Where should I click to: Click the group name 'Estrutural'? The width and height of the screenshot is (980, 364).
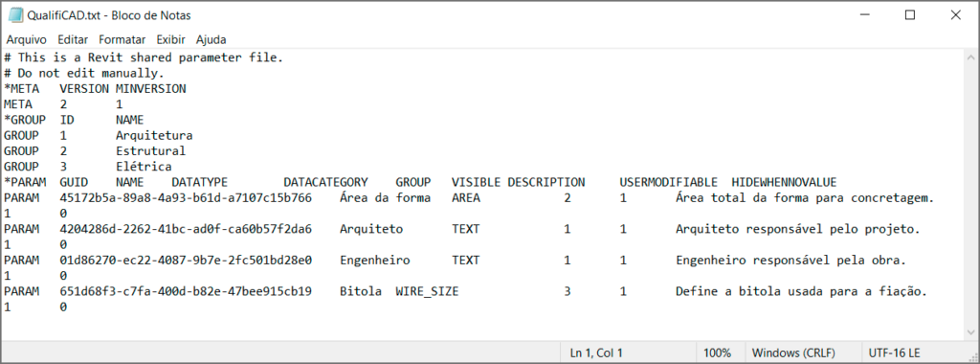point(150,151)
